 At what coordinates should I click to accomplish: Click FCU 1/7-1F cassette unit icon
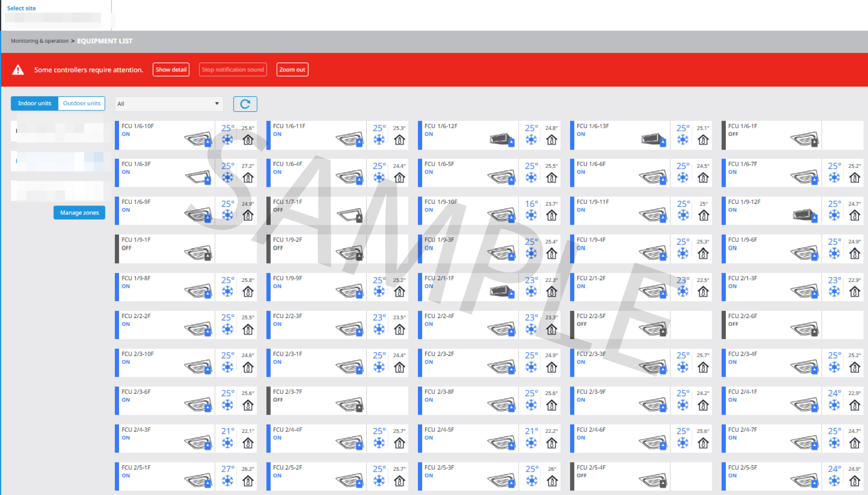pyautogui.click(x=350, y=215)
